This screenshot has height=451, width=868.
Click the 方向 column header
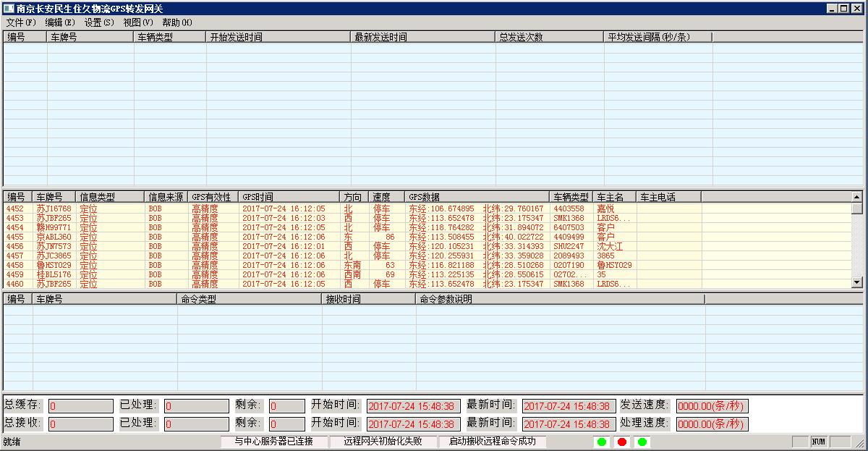(x=354, y=197)
